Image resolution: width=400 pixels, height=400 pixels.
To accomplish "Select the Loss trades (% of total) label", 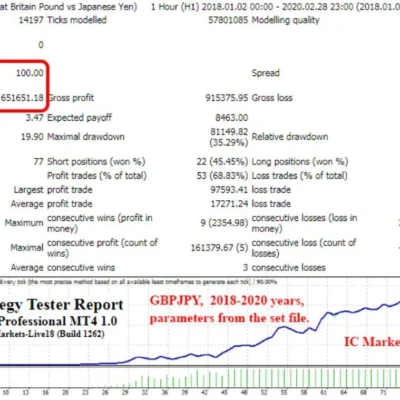I will click(x=300, y=176).
